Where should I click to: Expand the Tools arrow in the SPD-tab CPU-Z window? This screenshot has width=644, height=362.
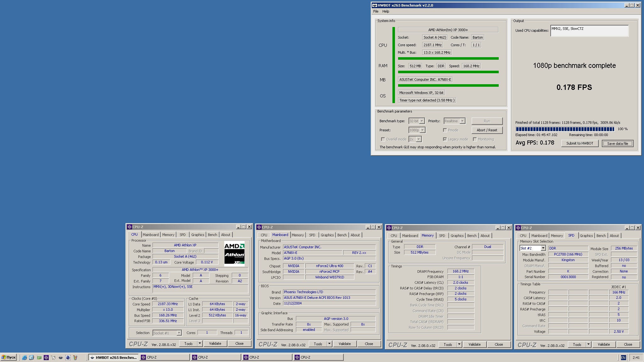[x=588, y=344]
